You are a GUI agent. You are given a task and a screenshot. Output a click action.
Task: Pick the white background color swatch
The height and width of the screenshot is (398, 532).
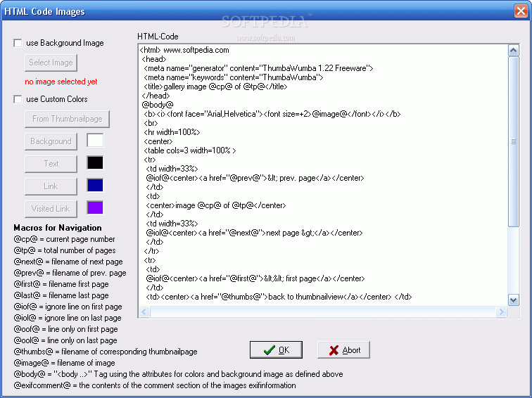[x=95, y=141]
